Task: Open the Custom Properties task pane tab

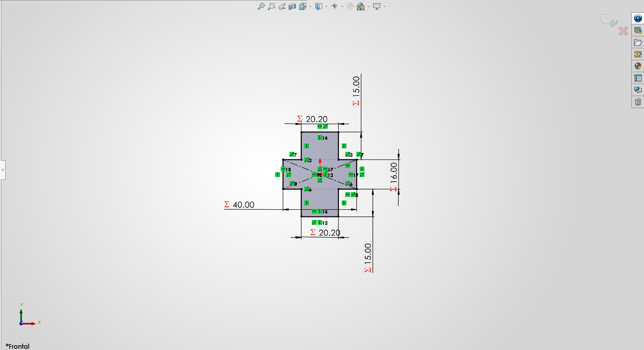Action: click(638, 78)
